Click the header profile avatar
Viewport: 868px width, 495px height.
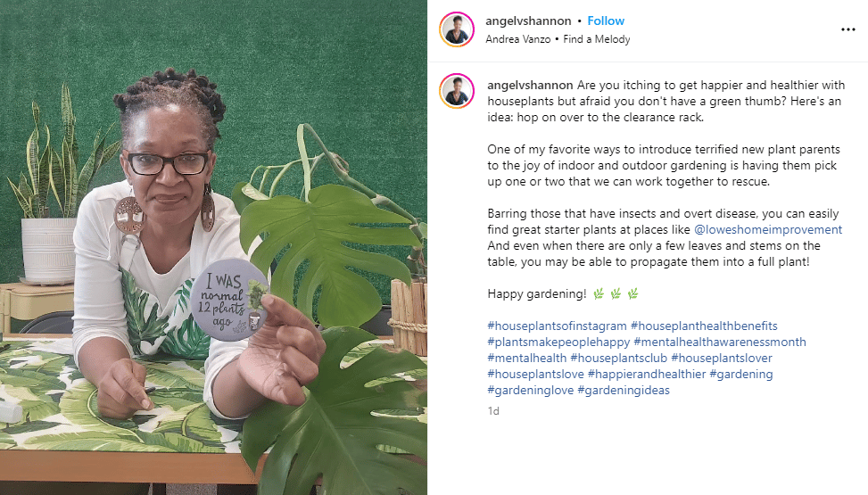click(x=457, y=29)
